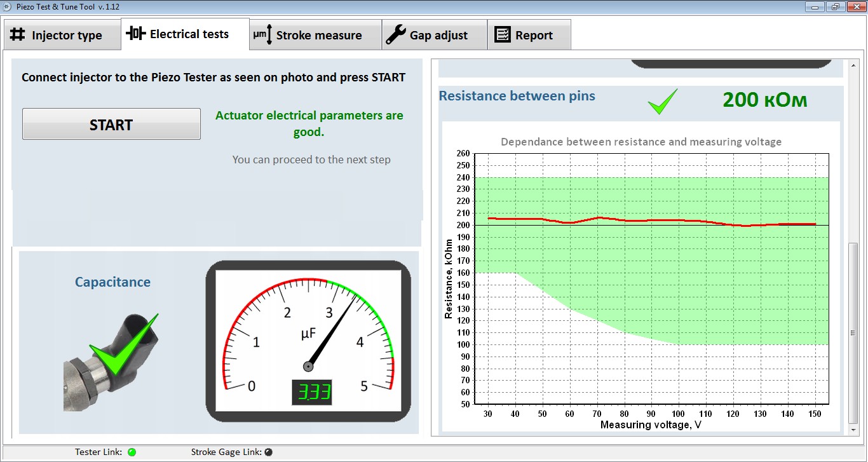Click the green Tester Link status indicator
Viewport: 868px width, 462px height.
coord(132,452)
